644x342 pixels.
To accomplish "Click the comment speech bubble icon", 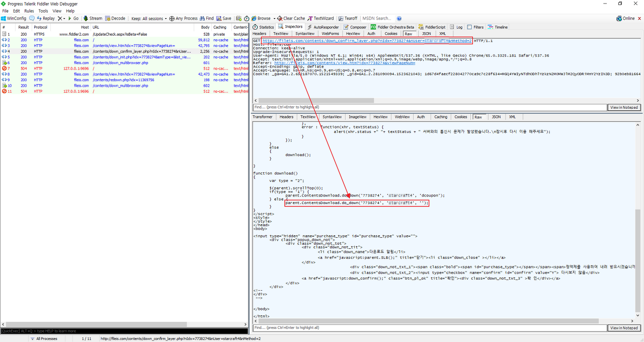I will 32,18.
